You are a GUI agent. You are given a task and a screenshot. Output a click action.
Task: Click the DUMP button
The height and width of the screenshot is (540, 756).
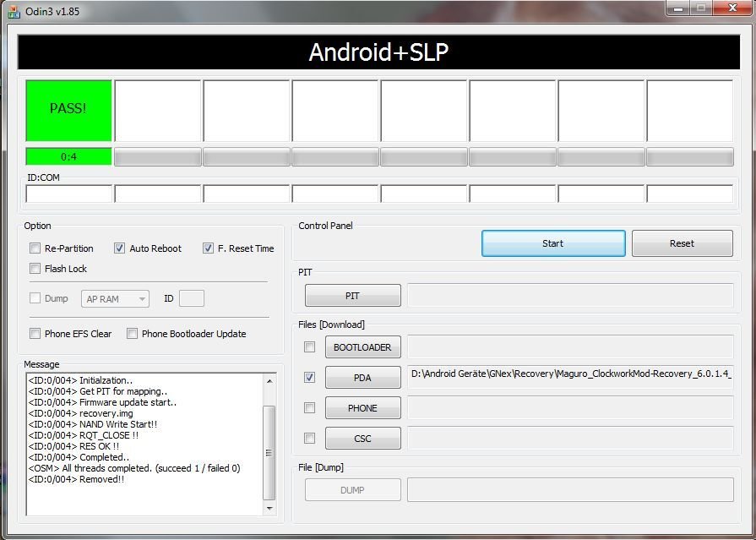pos(353,490)
